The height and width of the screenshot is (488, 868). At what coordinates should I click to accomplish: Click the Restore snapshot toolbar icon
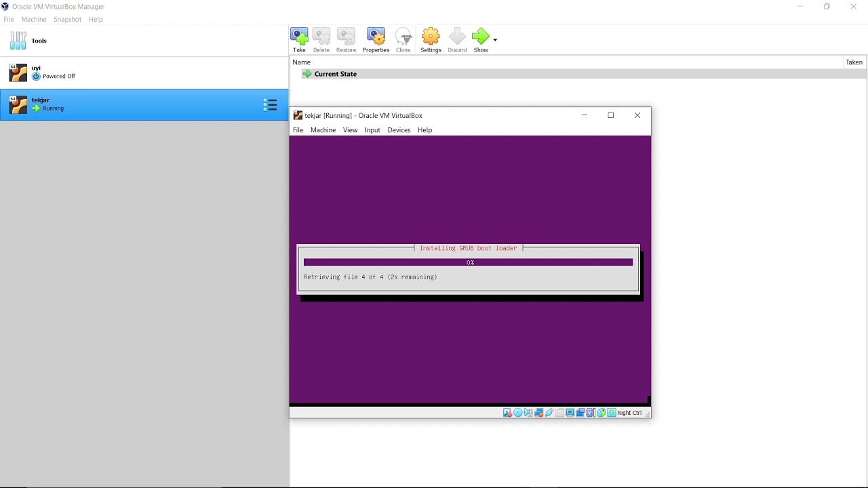346,36
